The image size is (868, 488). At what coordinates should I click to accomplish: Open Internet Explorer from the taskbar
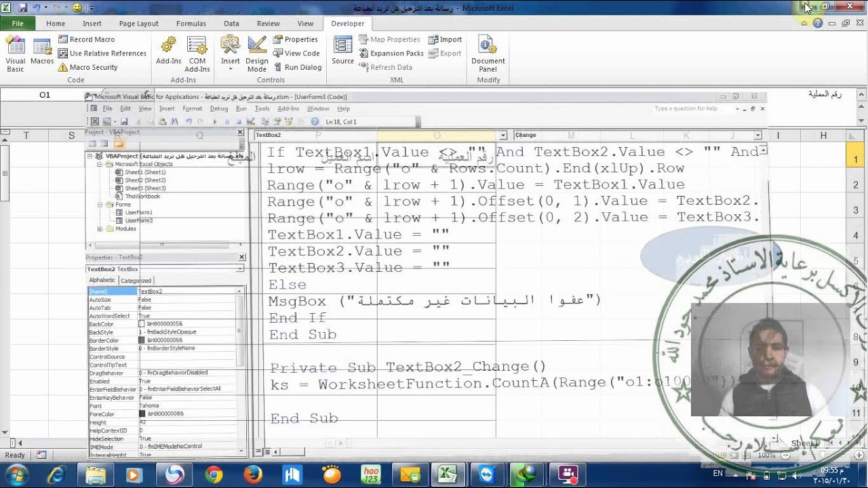pos(55,474)
